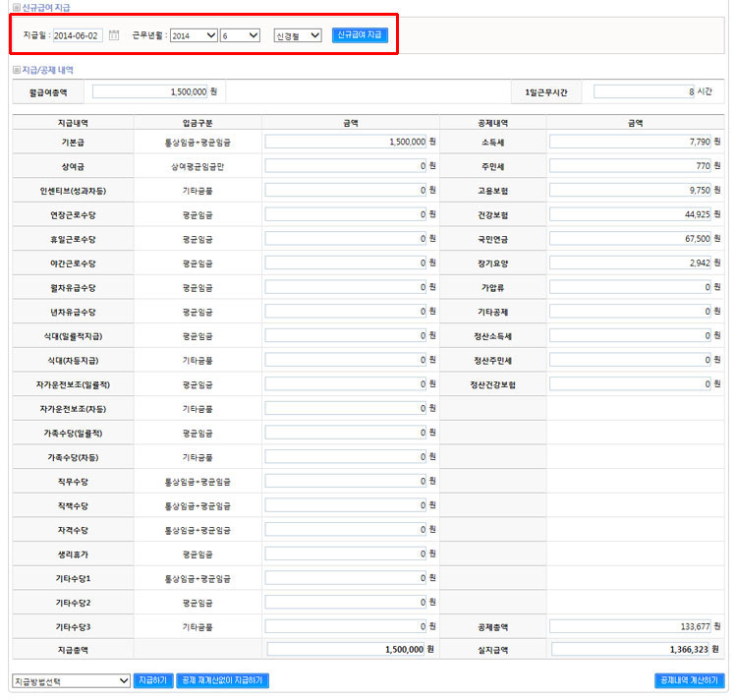The height and width of the screenshot is (700, 737).
Task: Click the 기타수당3 amount field
Action: coord(346,626)
